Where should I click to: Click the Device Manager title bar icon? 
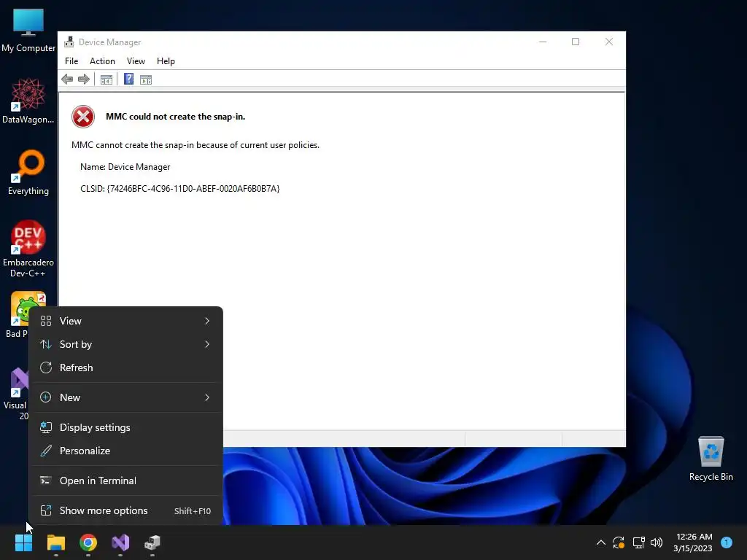coord(69,42)
